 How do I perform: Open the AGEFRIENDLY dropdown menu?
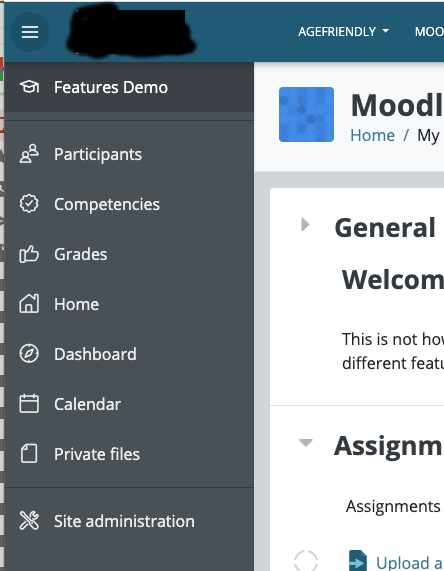click(343, 32)
